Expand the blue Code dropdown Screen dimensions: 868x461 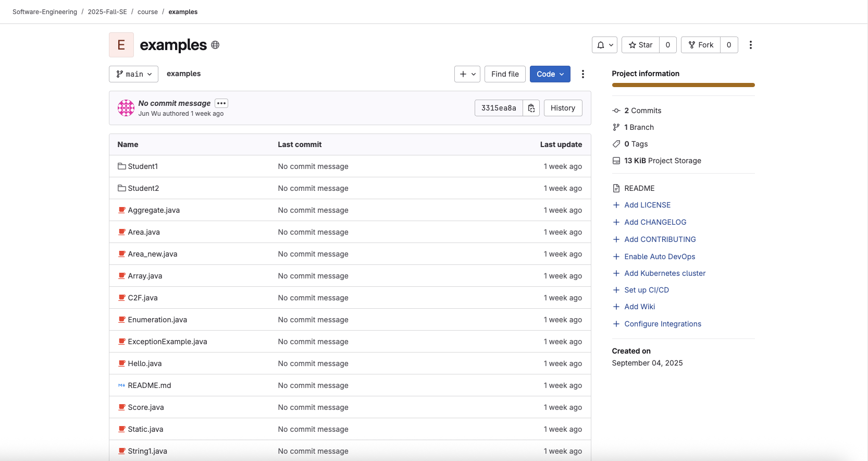pos(550,74)
